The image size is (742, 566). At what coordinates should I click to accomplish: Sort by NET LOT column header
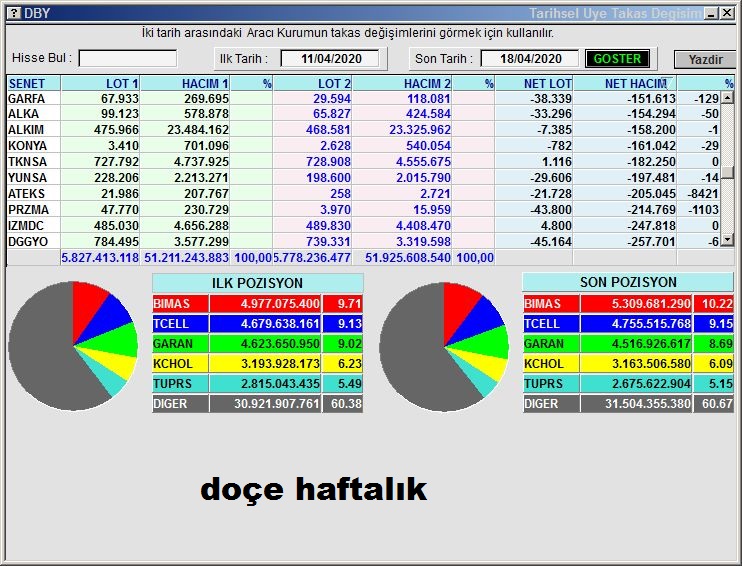point(534,84)
